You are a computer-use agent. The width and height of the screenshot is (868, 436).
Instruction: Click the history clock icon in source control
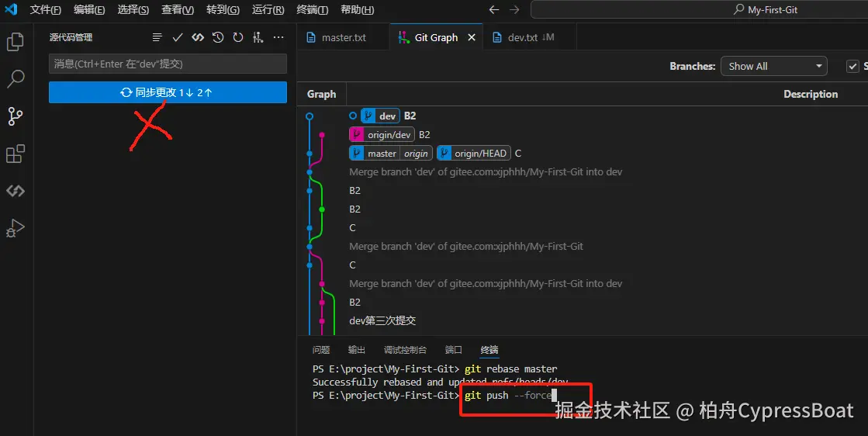tap(218, 37)
